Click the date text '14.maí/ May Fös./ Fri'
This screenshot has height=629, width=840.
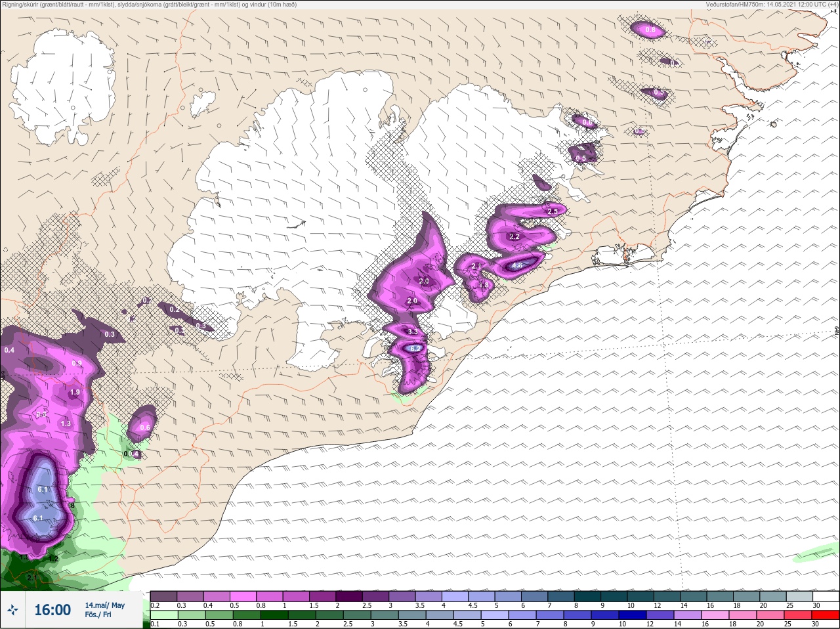pyautogui.click(x=105, y=610)
